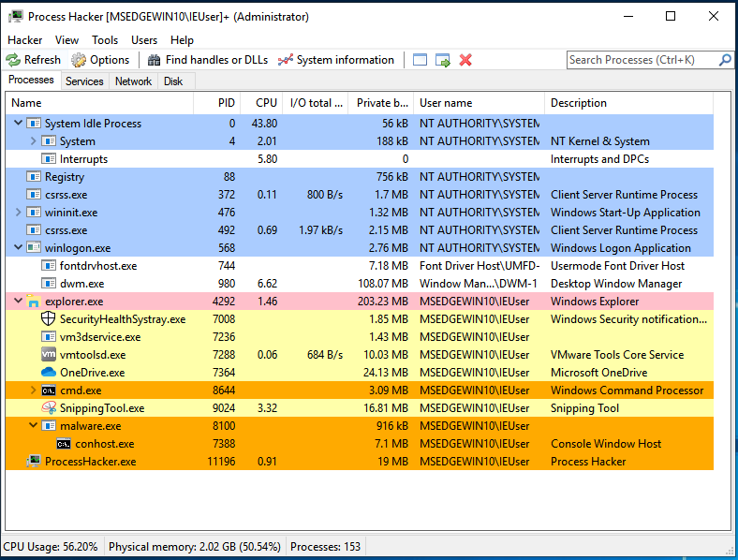
Task: Click PID value 11196
Action: tap(221, 462)
